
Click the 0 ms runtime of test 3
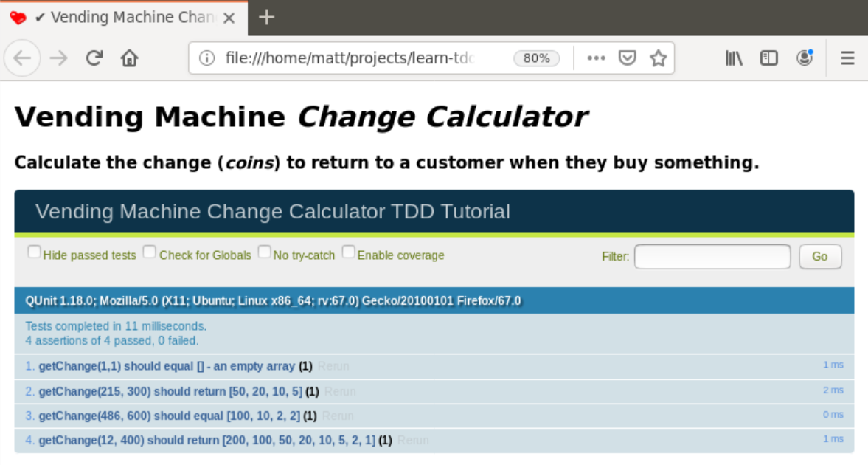[833, 415]
